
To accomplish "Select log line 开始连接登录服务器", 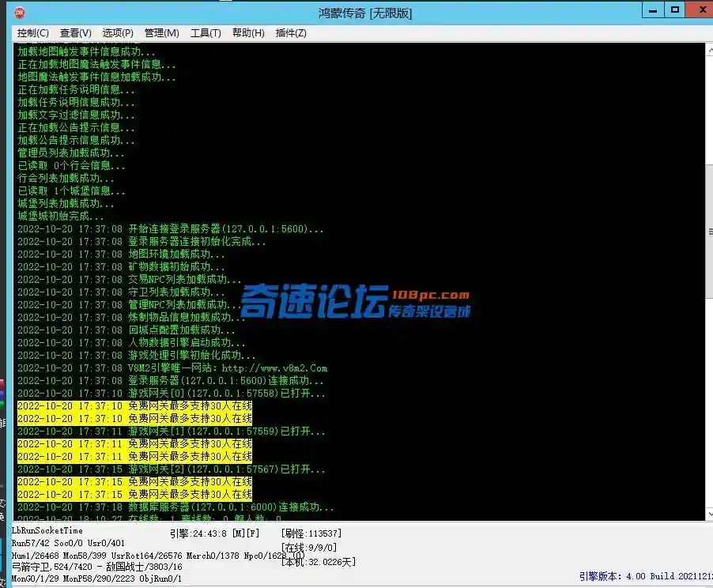I will [171, 228].
